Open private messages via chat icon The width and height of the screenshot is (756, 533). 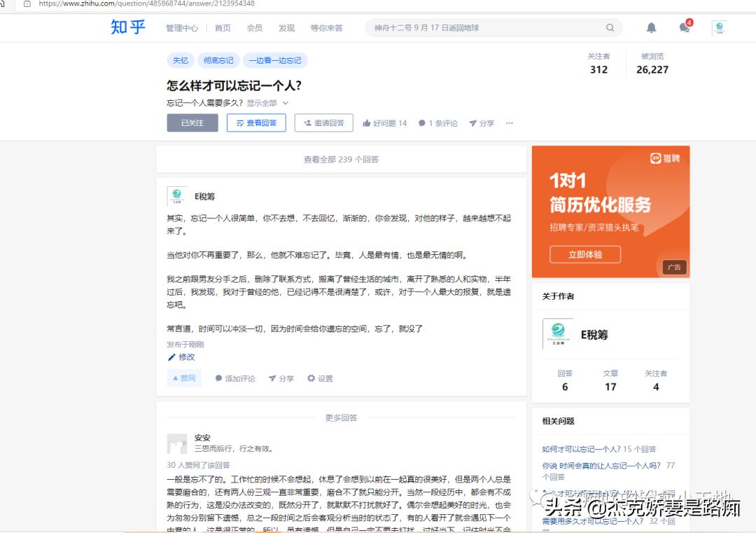coord(684,28)
